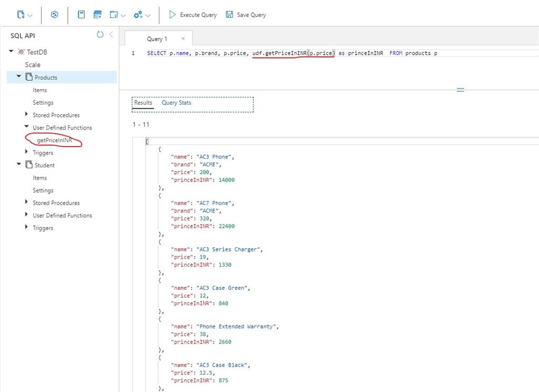
Task: Click the hexagon Synapse link icon
Action: pyautogui.click(x=54, y=15)
